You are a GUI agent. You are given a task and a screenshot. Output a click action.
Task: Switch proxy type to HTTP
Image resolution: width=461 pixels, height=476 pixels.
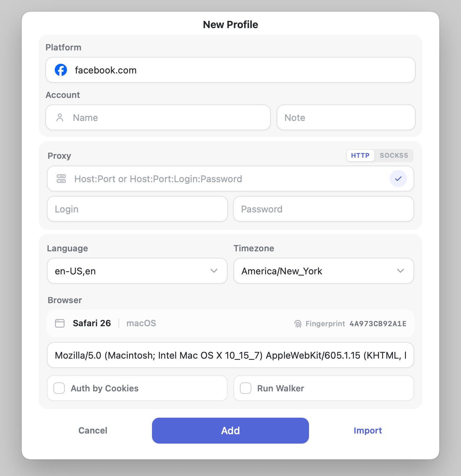coord(361,156)
